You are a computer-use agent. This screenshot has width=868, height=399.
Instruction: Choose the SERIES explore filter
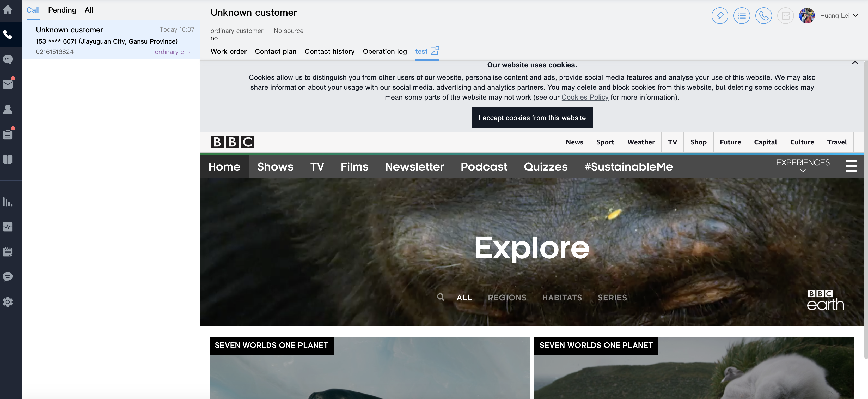click(x=612, y=298)
